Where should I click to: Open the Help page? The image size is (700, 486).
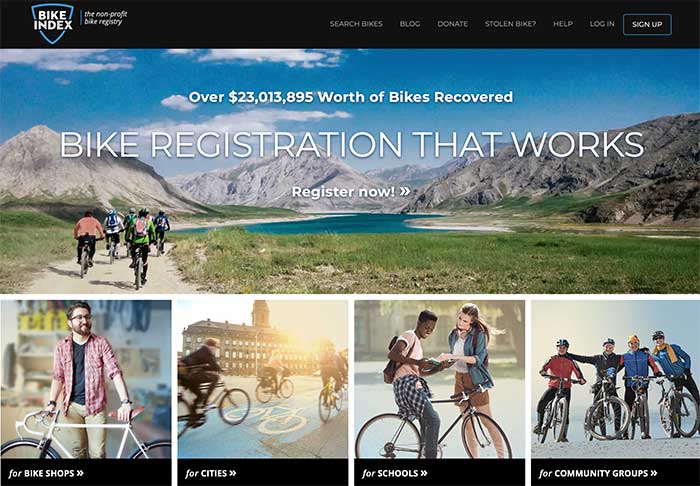pyautogui.click(x=562, y=24)
